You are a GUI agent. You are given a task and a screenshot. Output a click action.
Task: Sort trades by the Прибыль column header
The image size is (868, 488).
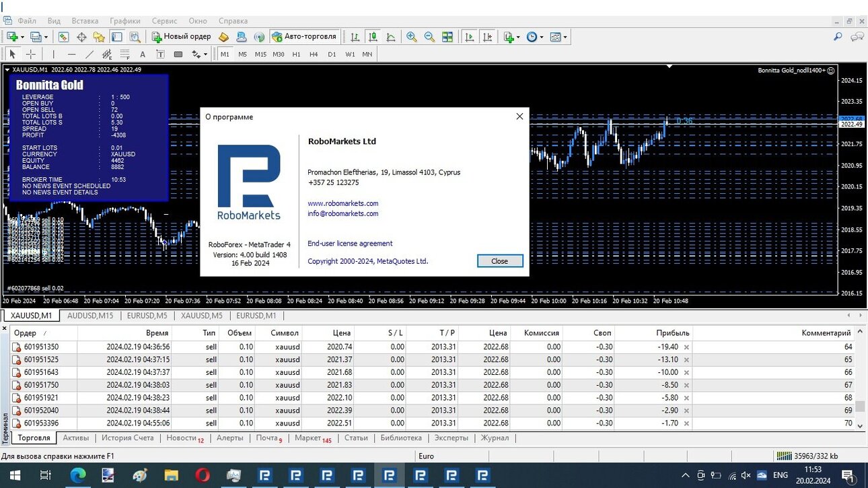[653, 333]
